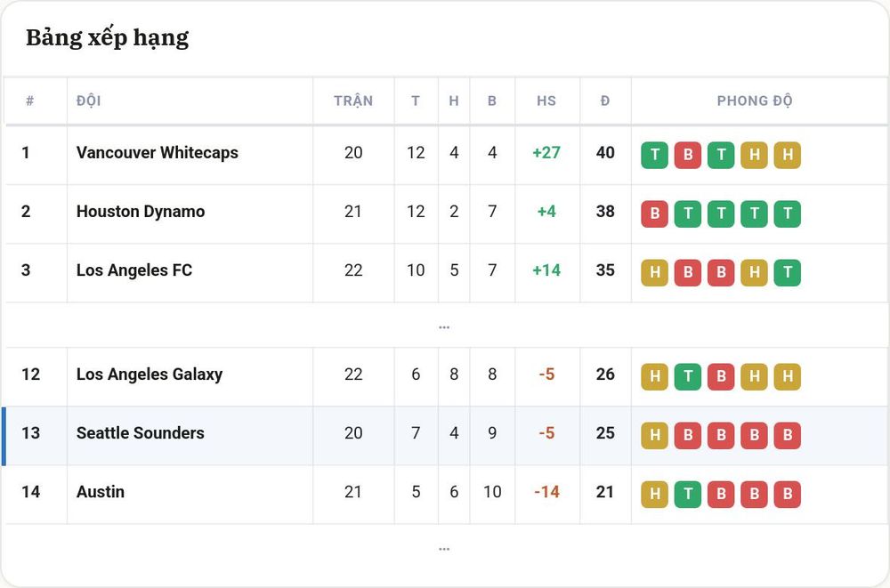Click Seattle Sounders' yellow H form badge
Viewport: 890px width, 588px height.
pyautogui.click(x=654, y=435)
